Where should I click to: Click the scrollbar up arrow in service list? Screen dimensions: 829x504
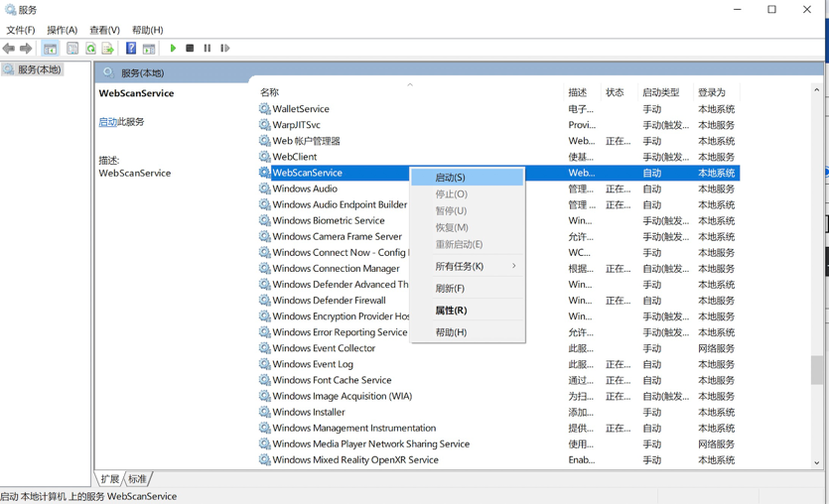coord(817,90)
